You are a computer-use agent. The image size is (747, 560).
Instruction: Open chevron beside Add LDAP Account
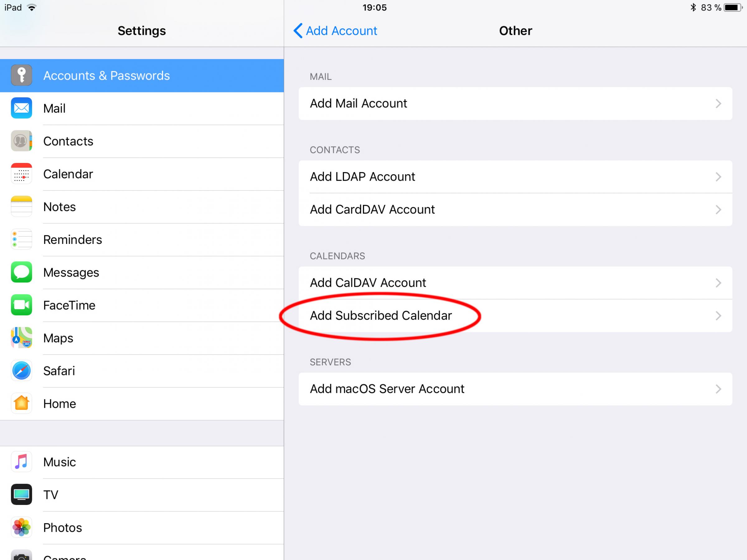[718, 177]
